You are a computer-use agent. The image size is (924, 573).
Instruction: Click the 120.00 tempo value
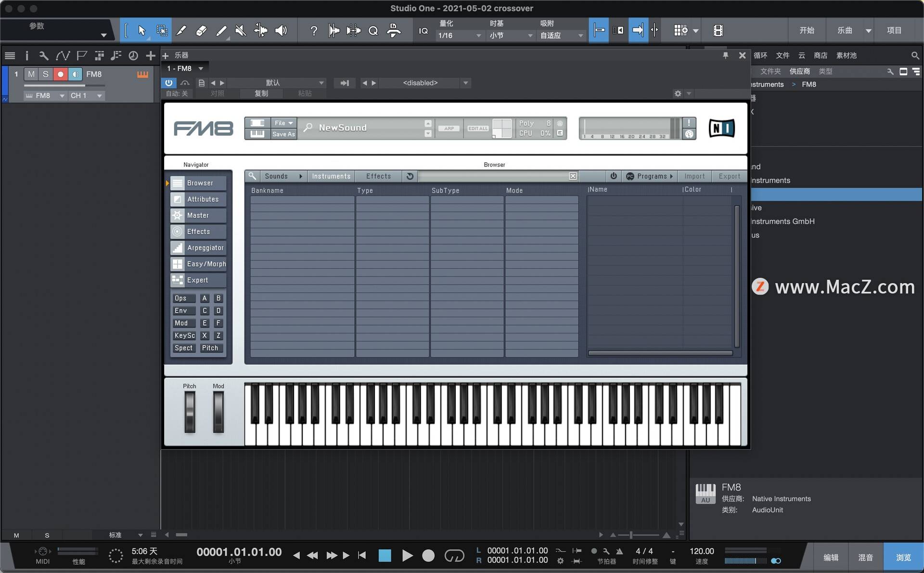[x=702, y=551]
